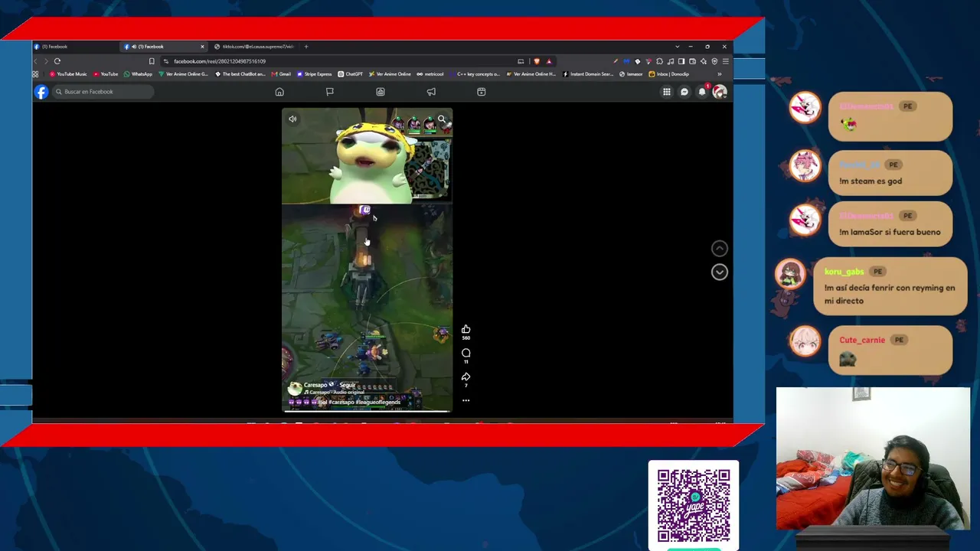The height and width of the screenshot is (551, 980).
Task: Open the browser extensions puzzle icon
Action: pos(660,61)
